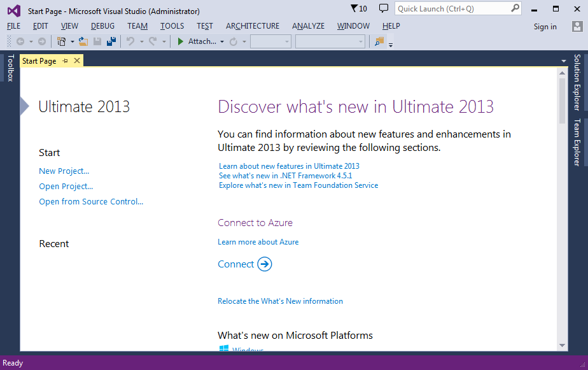This screenshot has width=588, height=370.
Task: Click the Navigate Forward toolbar button
Action: [x=42, y=41]
